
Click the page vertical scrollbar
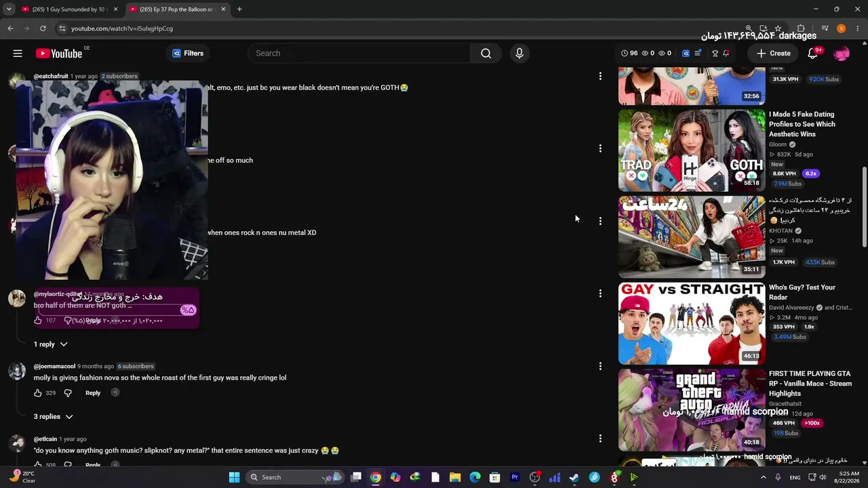[864, 207]
